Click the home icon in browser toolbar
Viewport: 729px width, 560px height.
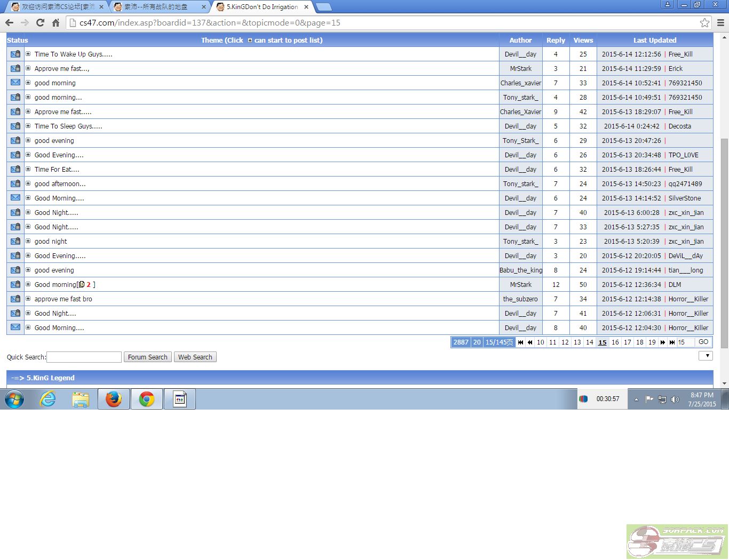[56, 22]
